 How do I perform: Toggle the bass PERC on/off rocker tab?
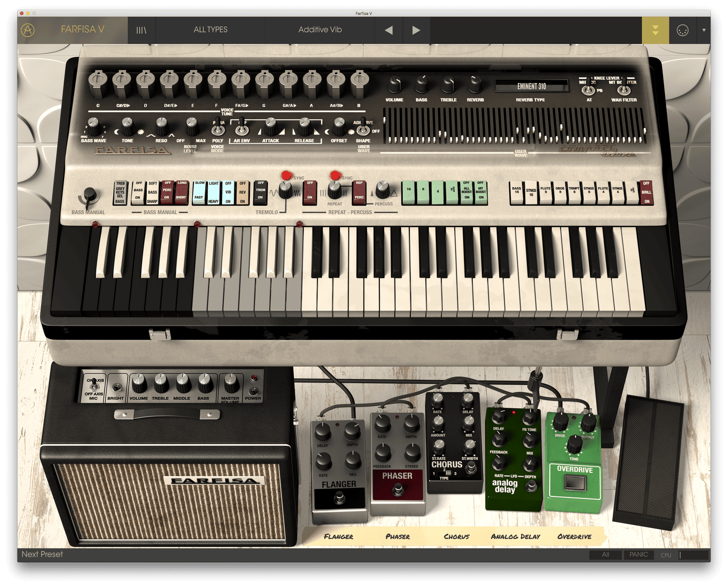click(167, 192)
